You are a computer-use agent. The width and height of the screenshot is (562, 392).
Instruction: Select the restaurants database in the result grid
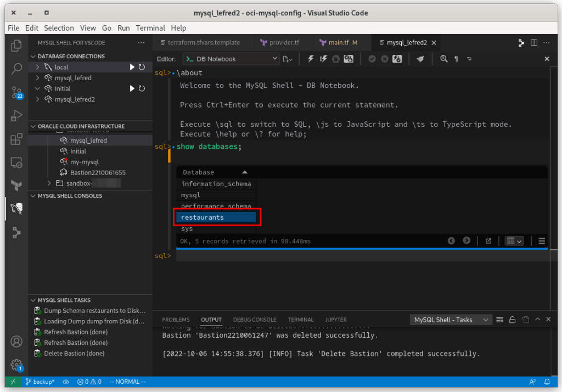point(216,217)
